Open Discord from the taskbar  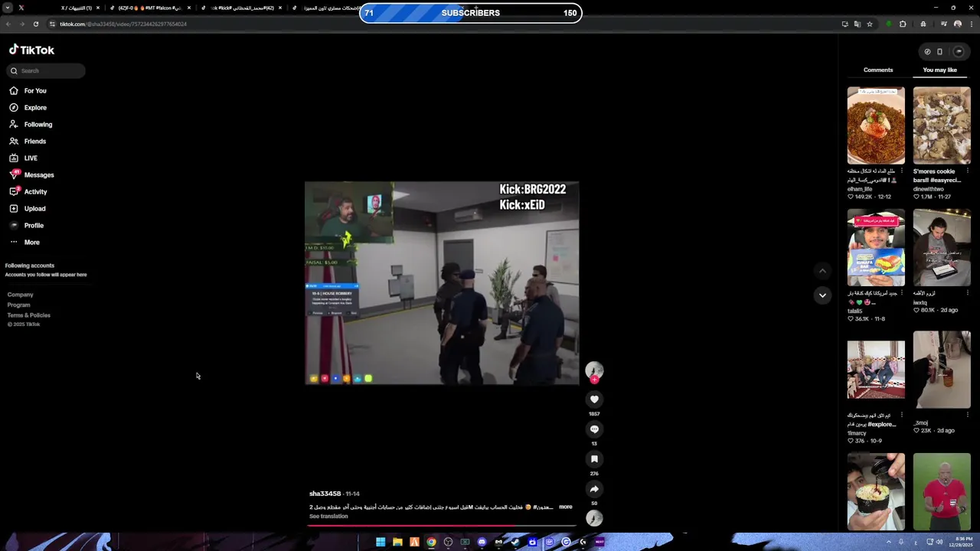[x=482, y=542]
